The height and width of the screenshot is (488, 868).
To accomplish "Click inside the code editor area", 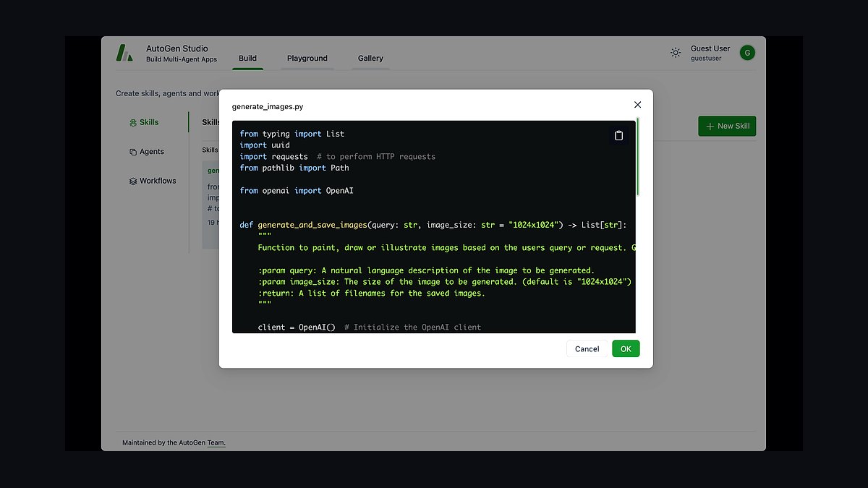I will tap(434, 227).
